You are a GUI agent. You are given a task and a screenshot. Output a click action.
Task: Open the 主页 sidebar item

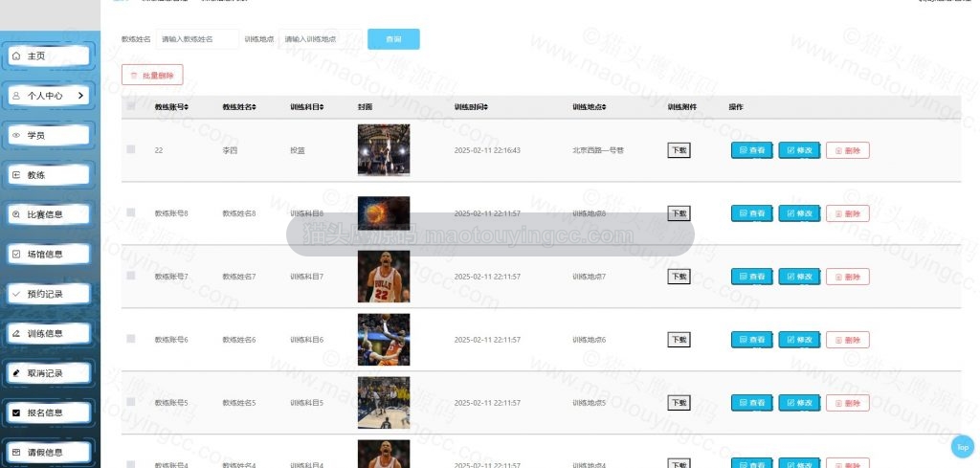coord(49,56)
